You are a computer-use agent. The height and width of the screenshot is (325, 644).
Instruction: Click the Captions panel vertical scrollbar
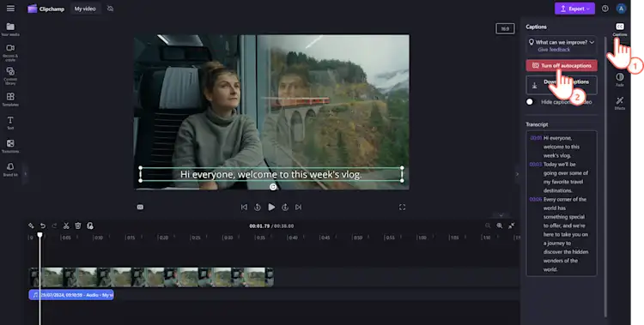[x=605, y=177]
